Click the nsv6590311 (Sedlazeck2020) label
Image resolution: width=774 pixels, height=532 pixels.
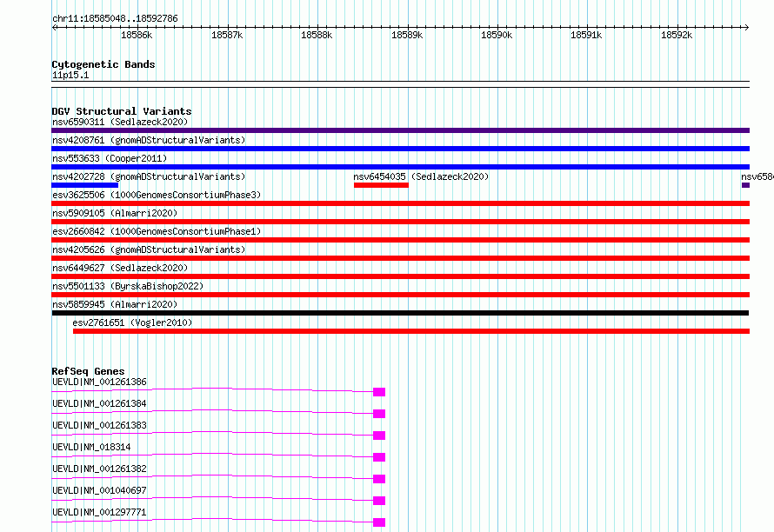(120, 122)
